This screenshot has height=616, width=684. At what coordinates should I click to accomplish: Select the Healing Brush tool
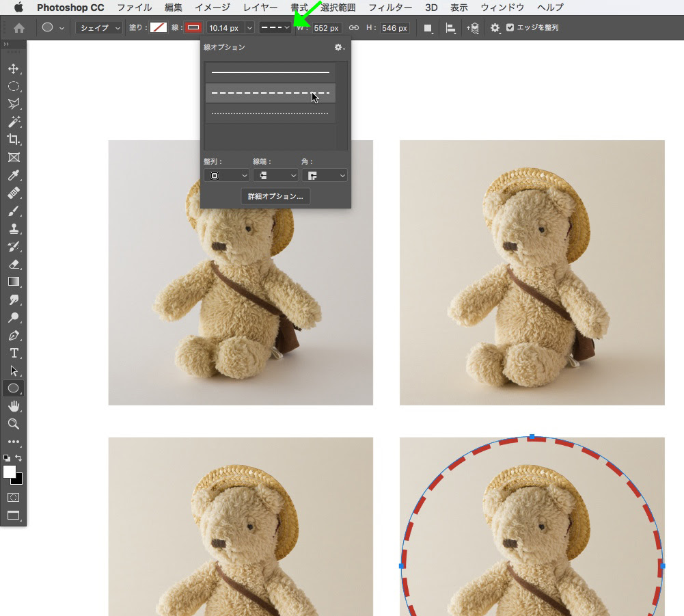(14, 193)
